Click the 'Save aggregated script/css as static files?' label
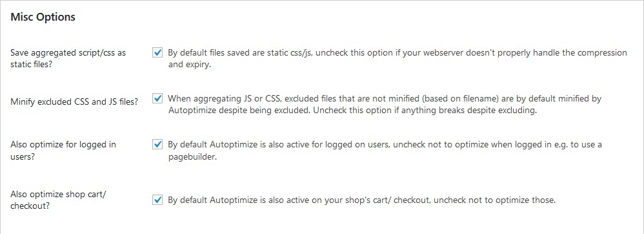 [x=68, y=59]
